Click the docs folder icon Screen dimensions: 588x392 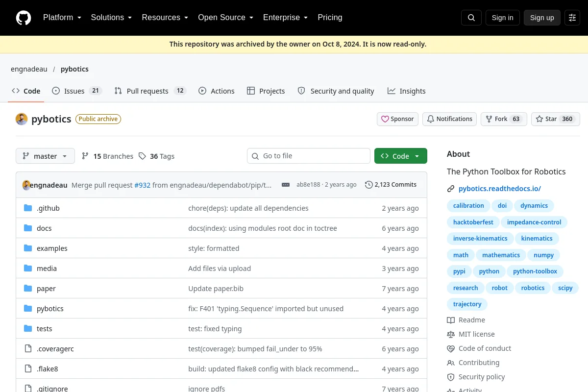click(x=28, y=228)
